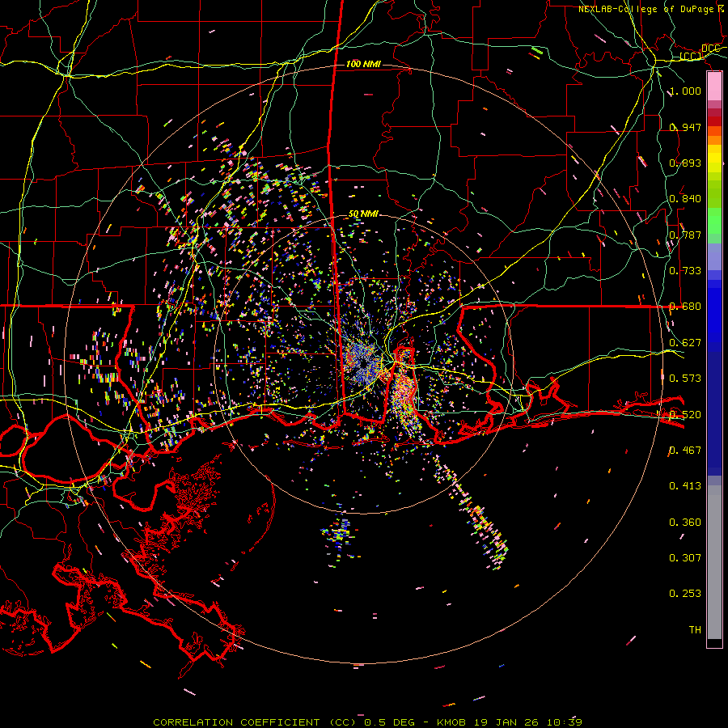The height and width of the screenshot is (728, 728).
Task: Select the 0.360 scale value
Action: click(685, 523)
